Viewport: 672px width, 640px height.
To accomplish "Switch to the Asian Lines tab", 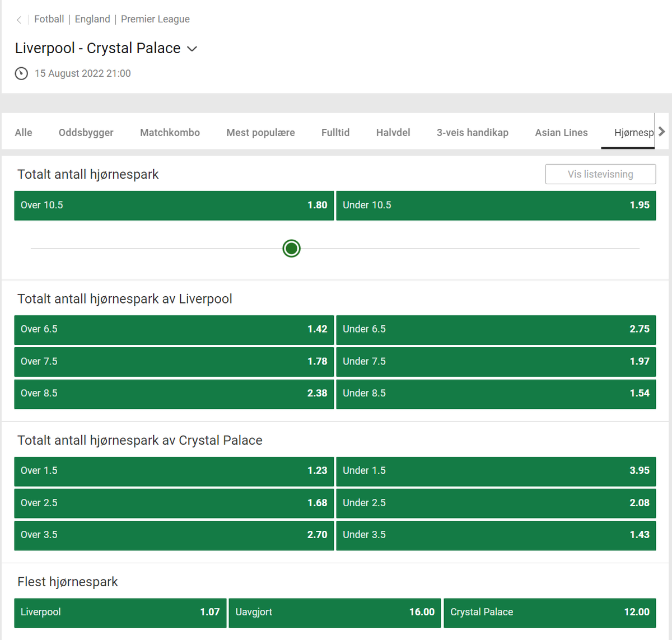I will point(562,133).
